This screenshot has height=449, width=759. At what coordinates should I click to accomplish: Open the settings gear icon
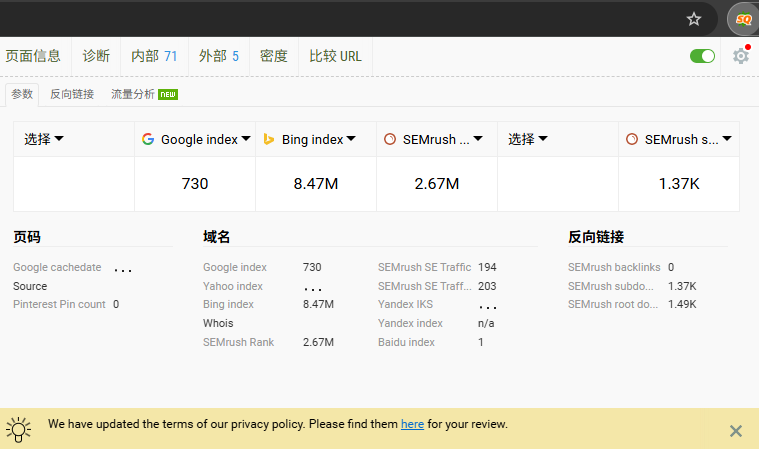[x=741, y=56]
